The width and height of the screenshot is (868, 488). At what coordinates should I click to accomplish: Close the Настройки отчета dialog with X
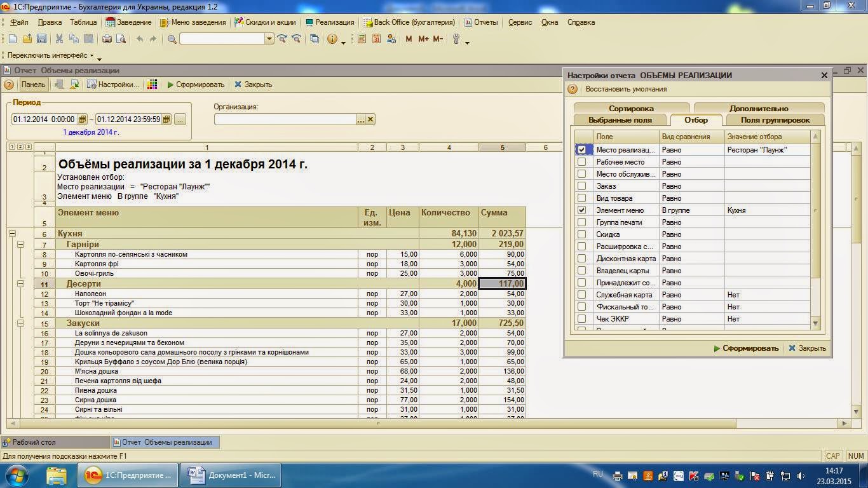click(x=824, y=75)
